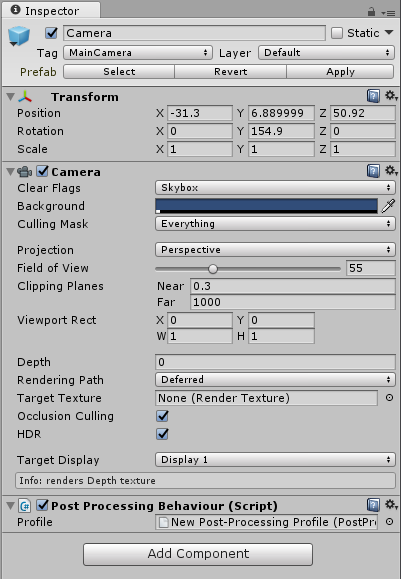
Task: Open the Profile object picker circle
Action: (389, 522)
